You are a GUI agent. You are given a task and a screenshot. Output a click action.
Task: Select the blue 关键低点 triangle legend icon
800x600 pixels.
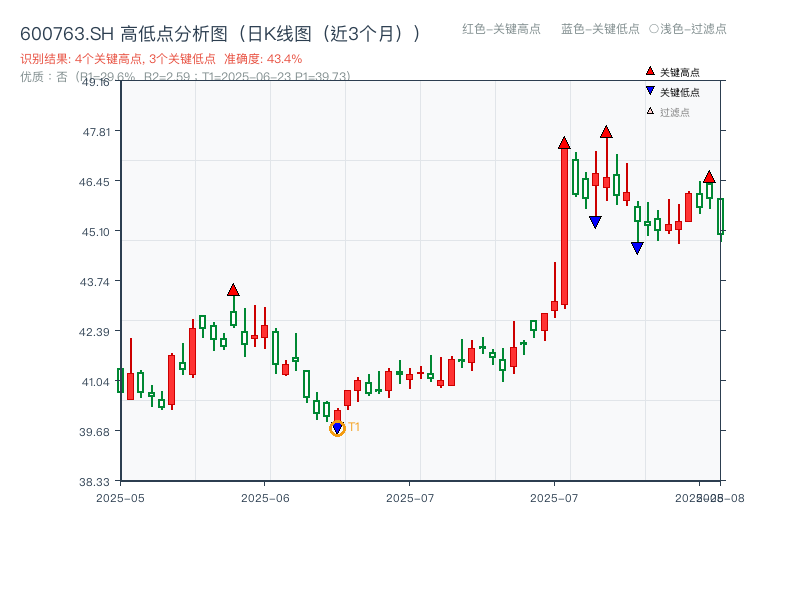[x=648, y=90]
